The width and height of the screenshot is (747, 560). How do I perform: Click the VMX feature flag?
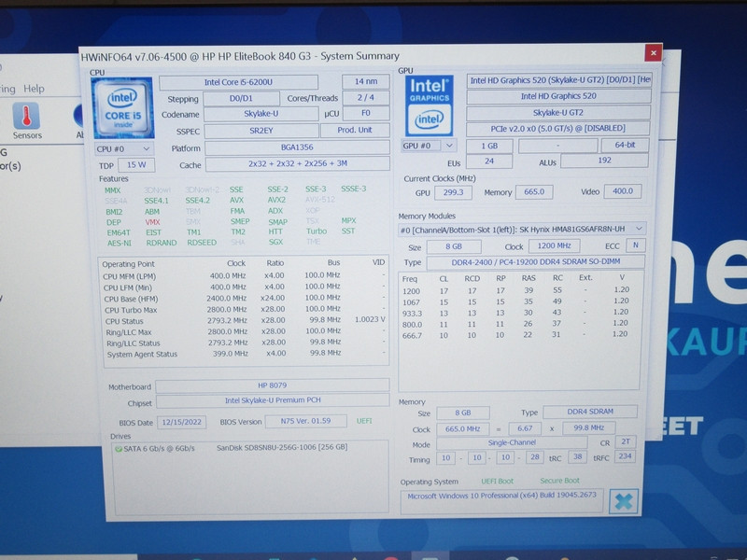point(152,222)
